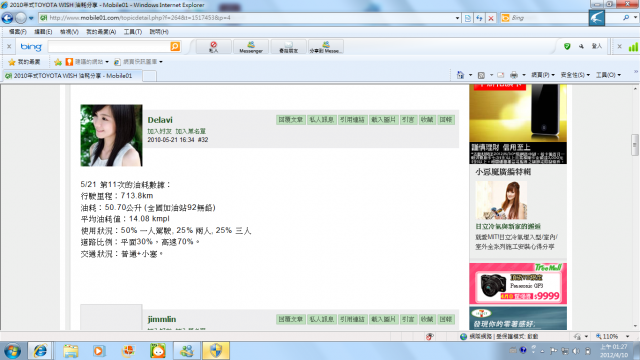The height and width of the screenshot is (360, 640).
Task: Open Windows Explorer folder on taskbar
Action: [71, 351]
